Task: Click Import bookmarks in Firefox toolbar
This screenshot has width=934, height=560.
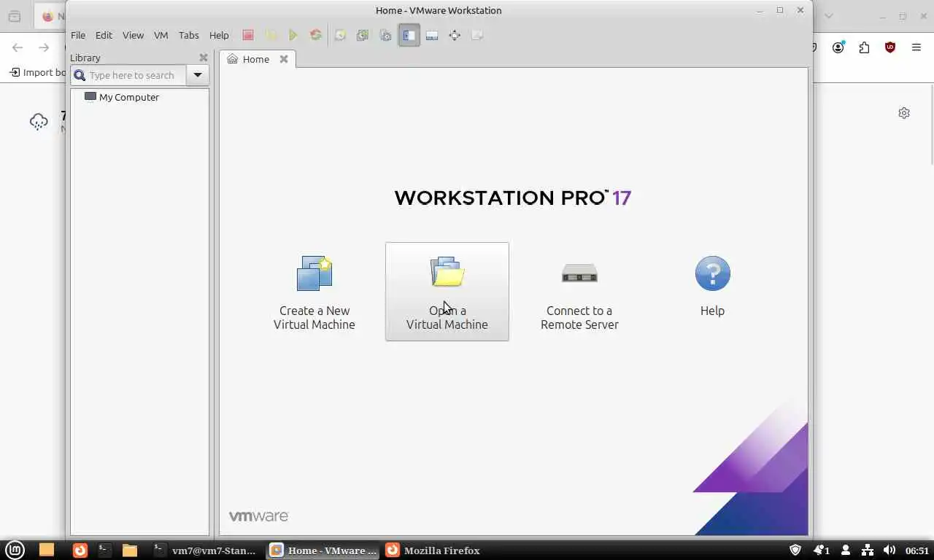Action: pos(38,72)
